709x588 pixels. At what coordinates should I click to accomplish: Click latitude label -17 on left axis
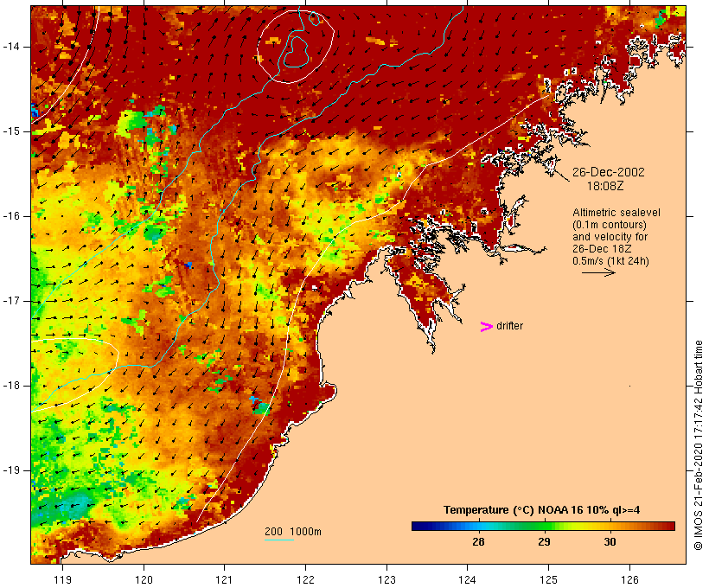pos(11,301)
